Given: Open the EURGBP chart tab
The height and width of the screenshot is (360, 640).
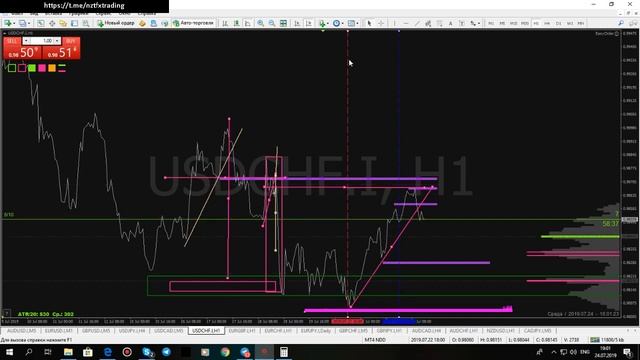Looking at the screenshot, I should [242, 331].
